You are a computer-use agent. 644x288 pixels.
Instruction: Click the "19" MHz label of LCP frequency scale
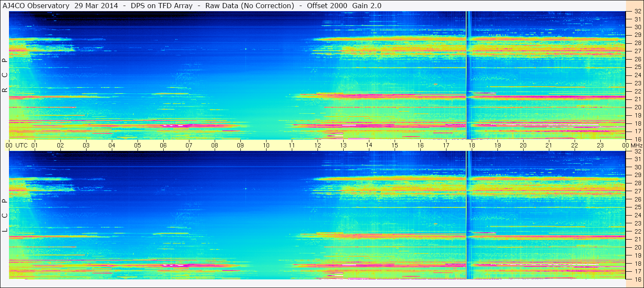[x=638, y=255]
